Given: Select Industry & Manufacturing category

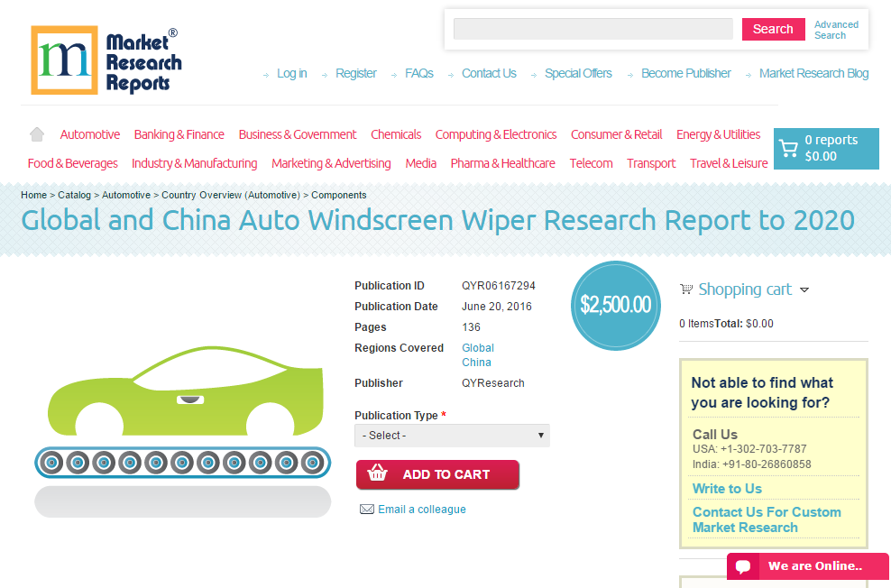Looking at the screenshot, I should [194, 163].
